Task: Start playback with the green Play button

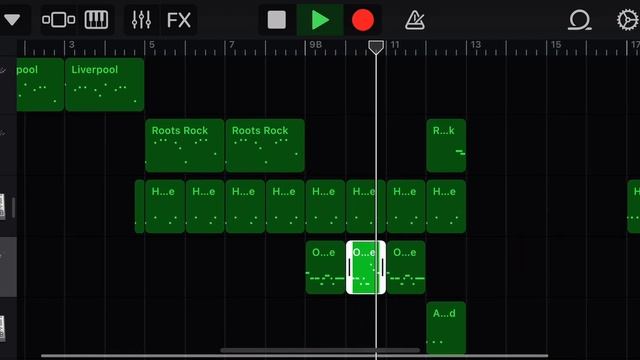Action: tap(320, 20)
